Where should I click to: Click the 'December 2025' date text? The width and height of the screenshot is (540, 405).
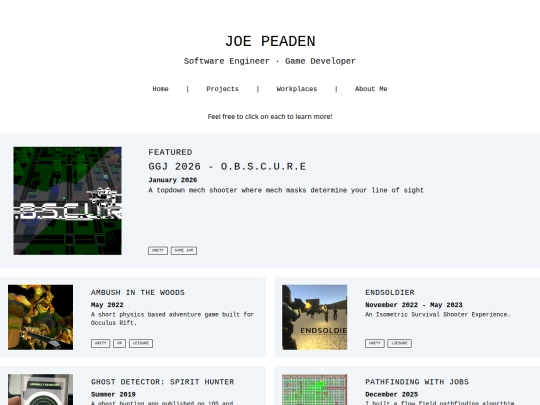pos(392,394)
